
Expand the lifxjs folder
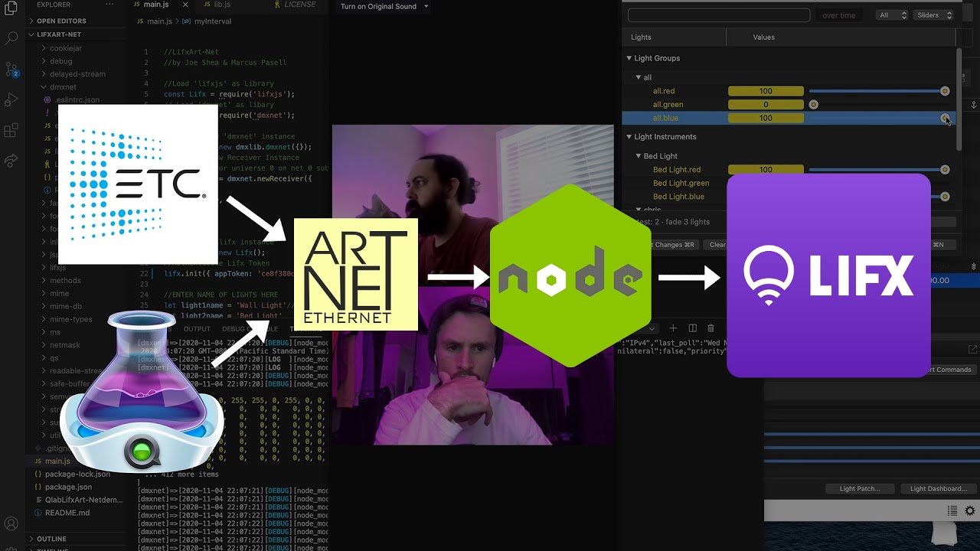click(x=57, y=268)
